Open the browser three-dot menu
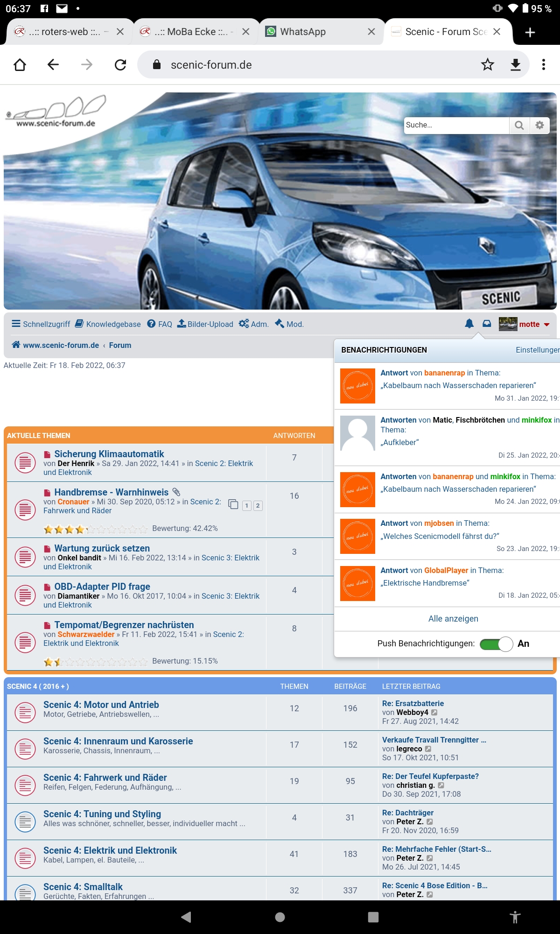Screen dimensions: 560x934 tap(544, 64)
